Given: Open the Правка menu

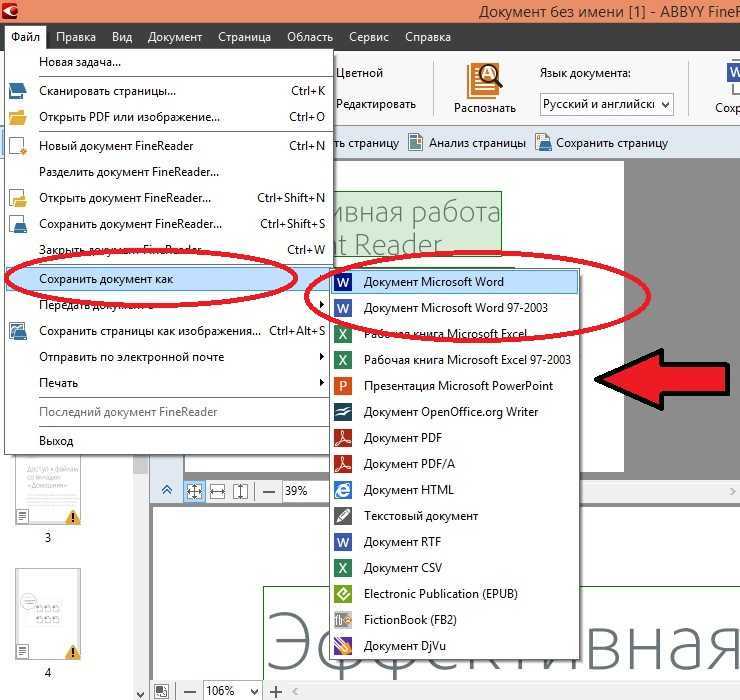Looking at the screenshot, I should pos(76,37).
